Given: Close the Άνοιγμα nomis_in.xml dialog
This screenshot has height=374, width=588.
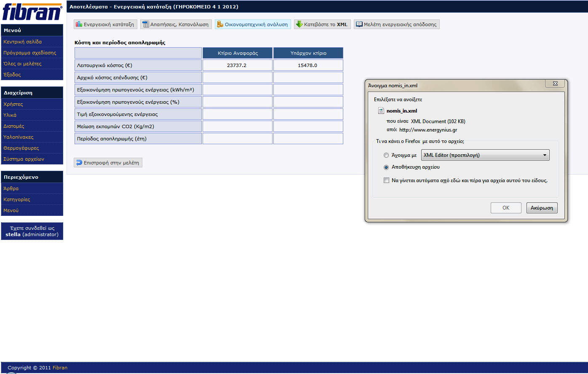Looking at the screenshot, I should (x=555, y=83).
